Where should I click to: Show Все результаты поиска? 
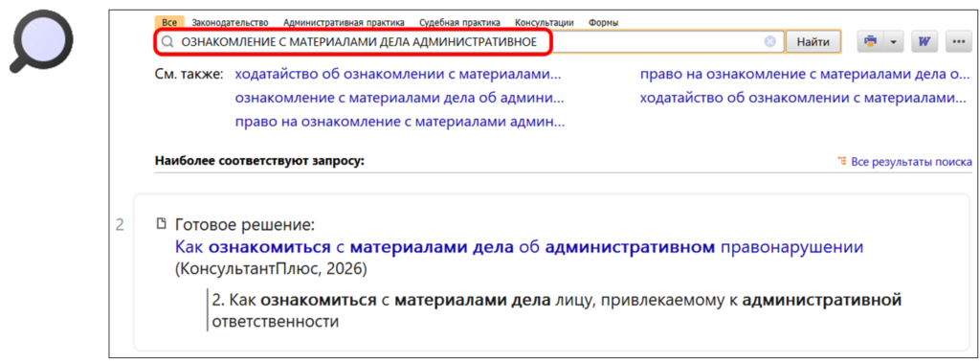[x=911, y=161]
